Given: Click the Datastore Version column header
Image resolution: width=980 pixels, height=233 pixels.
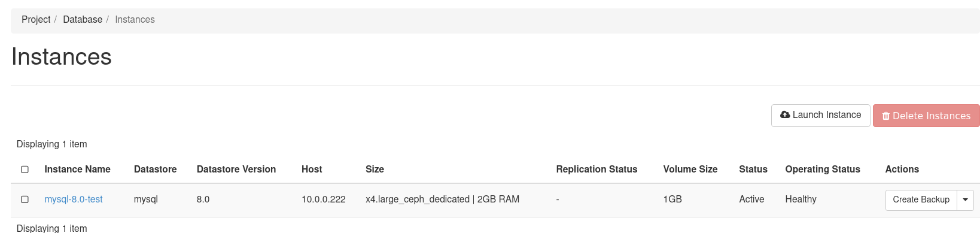Looking at the screenshot, I should pos(236,170).
